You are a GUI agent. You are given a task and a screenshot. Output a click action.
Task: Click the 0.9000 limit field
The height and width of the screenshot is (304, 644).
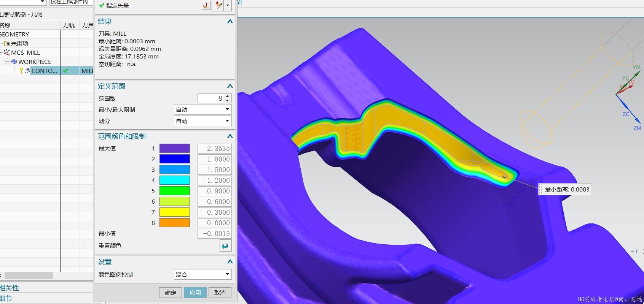(215, 191)
